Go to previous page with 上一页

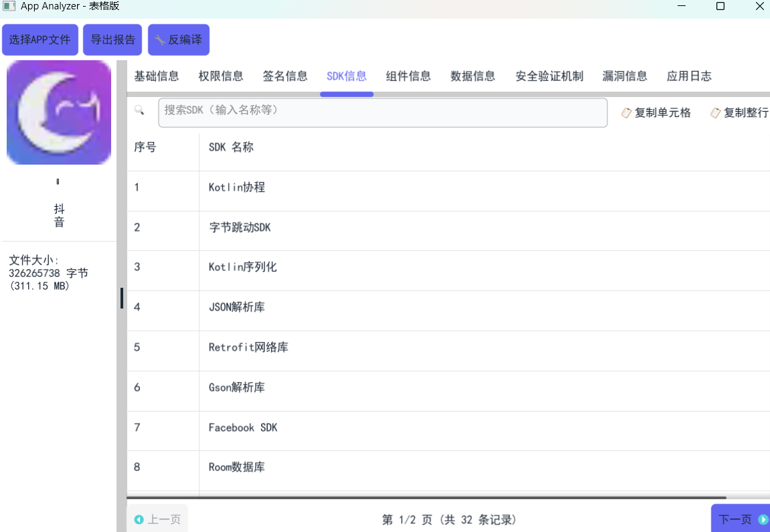pos(157,519)
